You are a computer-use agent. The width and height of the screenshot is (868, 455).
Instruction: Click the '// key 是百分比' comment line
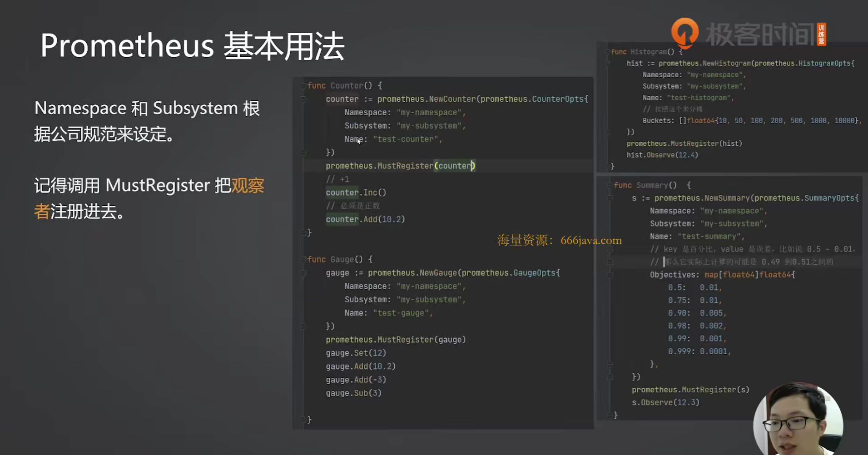click(x=753, y=249)
